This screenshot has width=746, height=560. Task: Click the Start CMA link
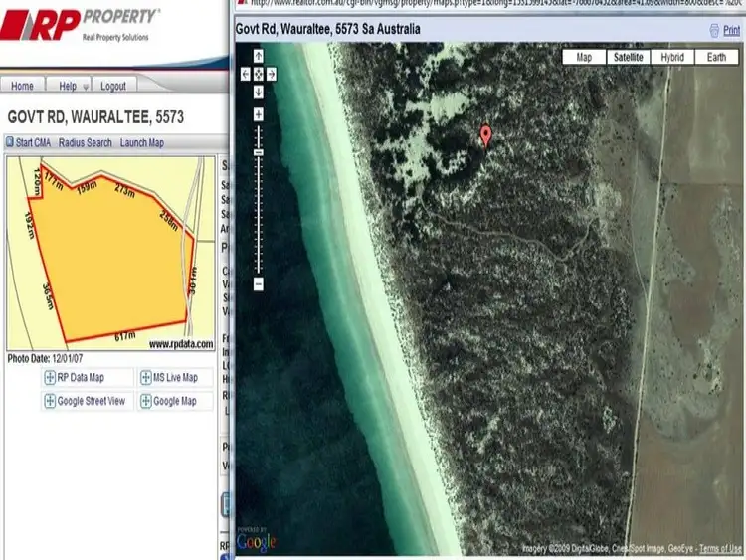(x=33, y=142)
